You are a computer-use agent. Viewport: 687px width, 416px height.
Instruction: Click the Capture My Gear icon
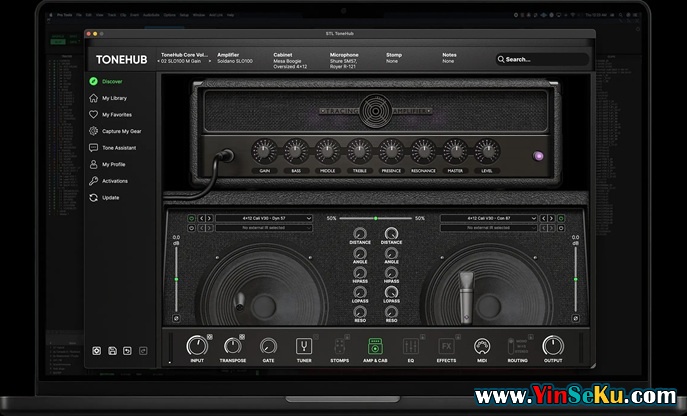[94, 131]
